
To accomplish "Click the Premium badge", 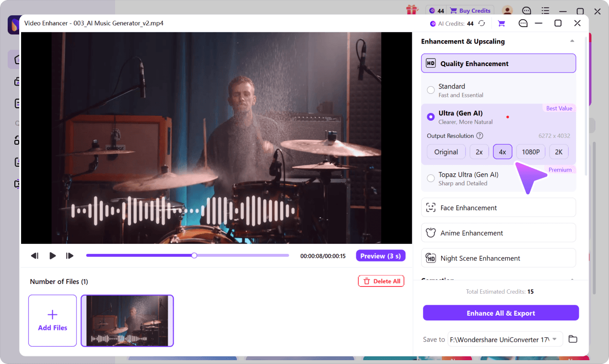I will coord(560,170).
